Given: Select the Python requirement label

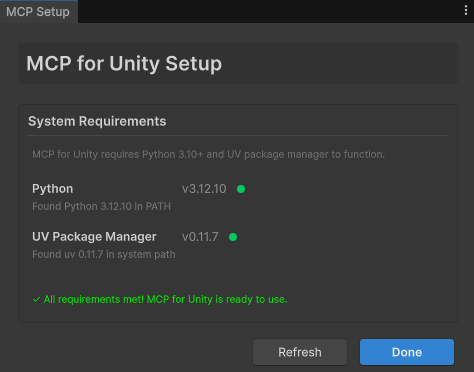Looking at the screenshot, I should click(53, 189).
